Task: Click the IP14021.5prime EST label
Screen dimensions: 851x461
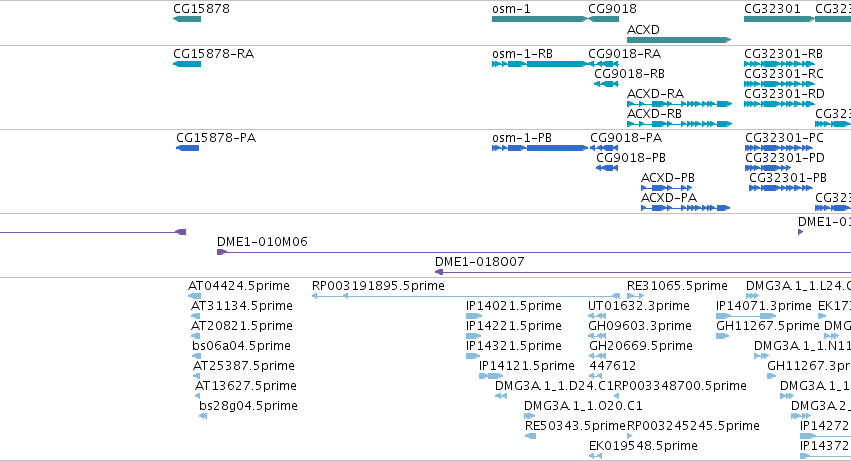Action: click(x=513, y=306)
